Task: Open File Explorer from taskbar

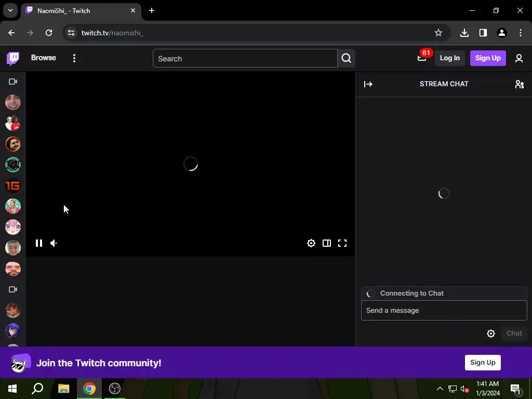Action: click(63, 389)
